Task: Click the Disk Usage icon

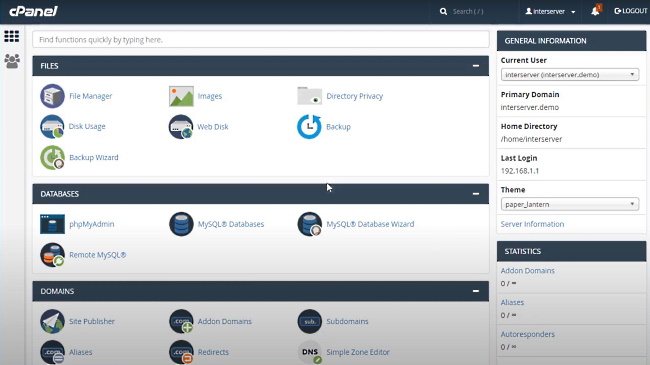Action: pos(52,127)
